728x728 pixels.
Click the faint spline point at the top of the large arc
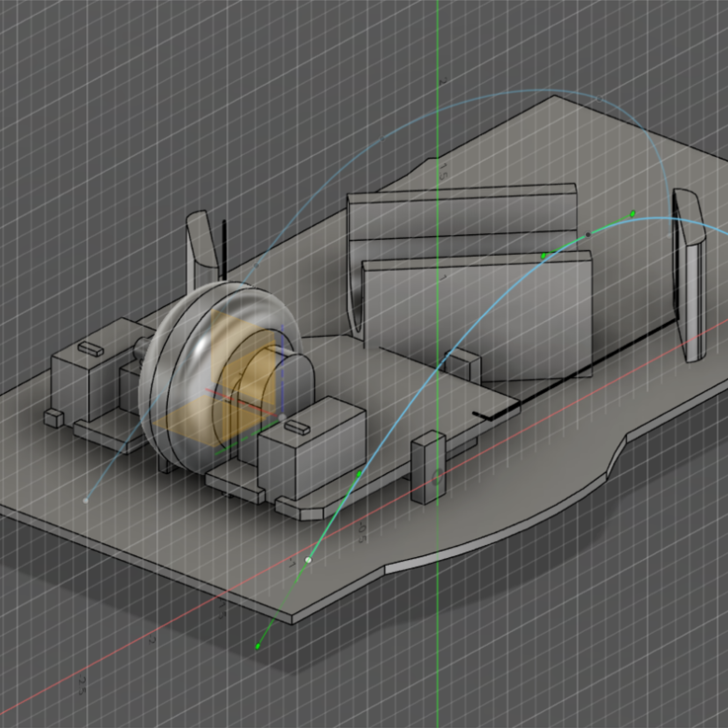pos(599,99)
